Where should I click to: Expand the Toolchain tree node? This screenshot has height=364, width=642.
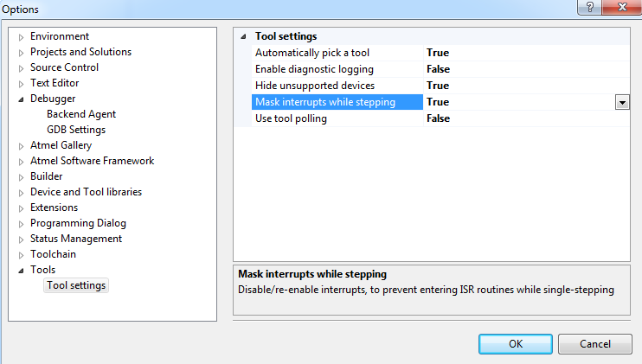pyautogui.click(x=22, y=255)
